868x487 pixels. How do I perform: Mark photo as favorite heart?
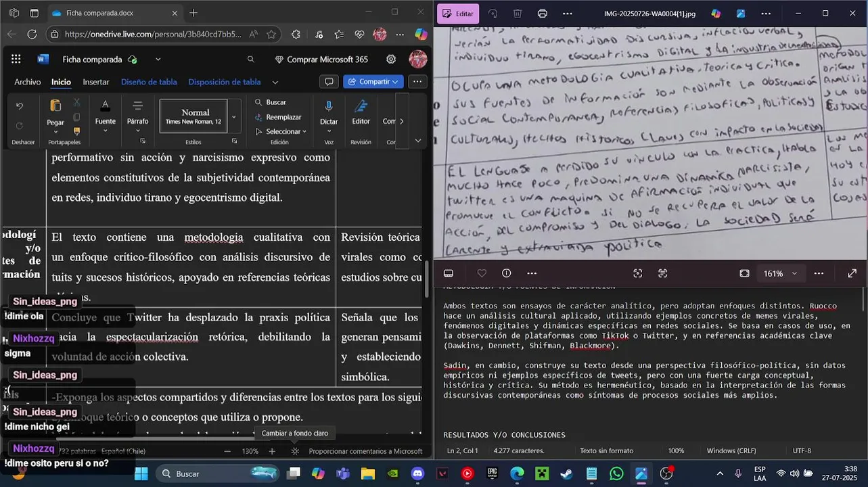coord(482,273)
